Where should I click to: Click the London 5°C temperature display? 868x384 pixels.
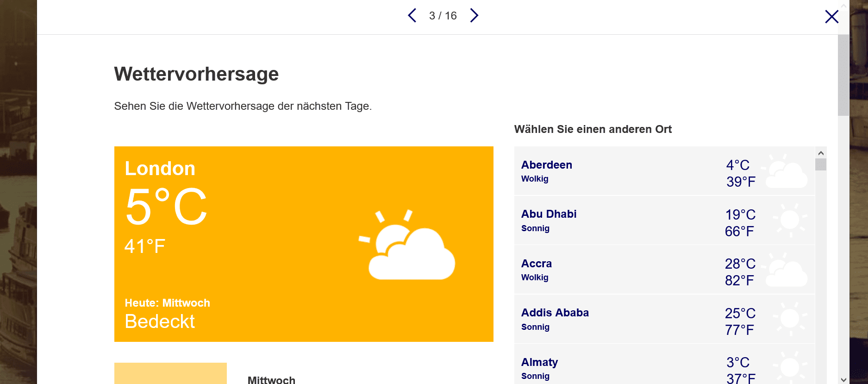[166, 207]
